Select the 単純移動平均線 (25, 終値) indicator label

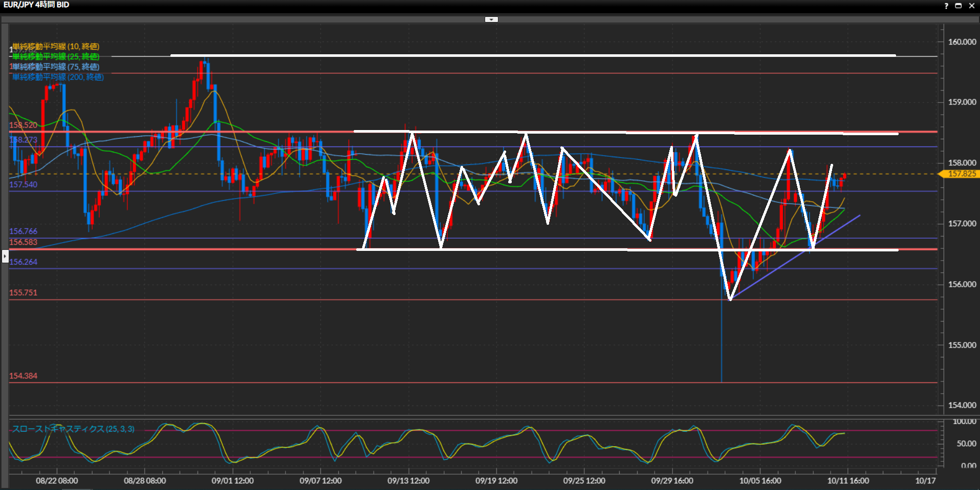56,57
